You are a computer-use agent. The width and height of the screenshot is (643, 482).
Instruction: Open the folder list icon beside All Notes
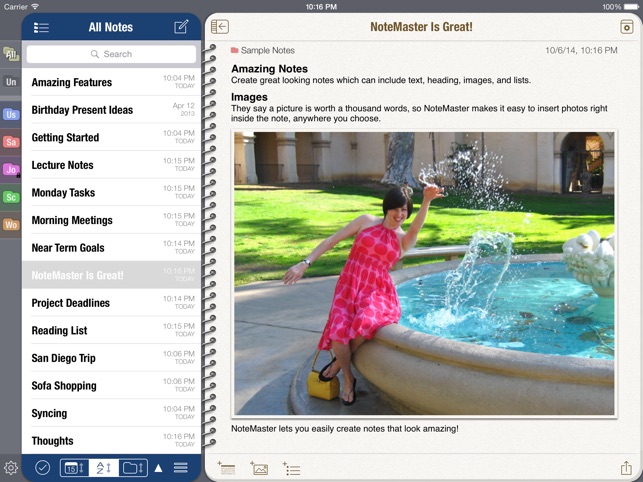[41, 27]
